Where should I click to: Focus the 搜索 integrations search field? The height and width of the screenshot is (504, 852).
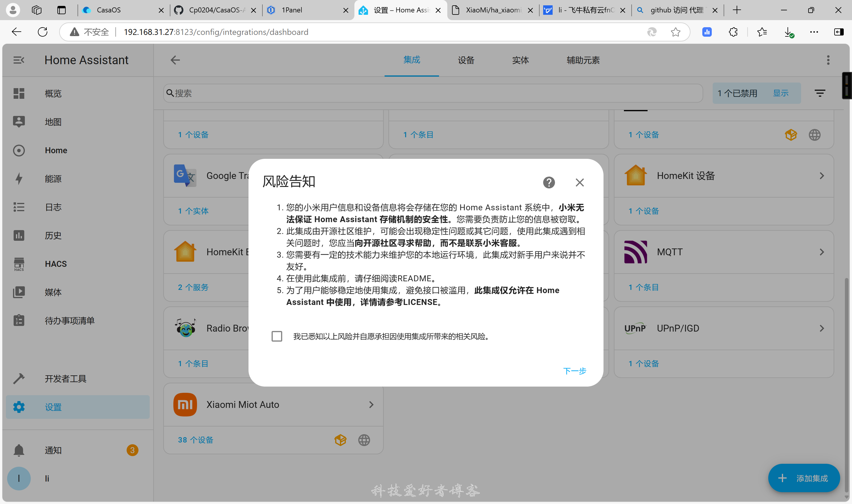(x=433, y=93)
